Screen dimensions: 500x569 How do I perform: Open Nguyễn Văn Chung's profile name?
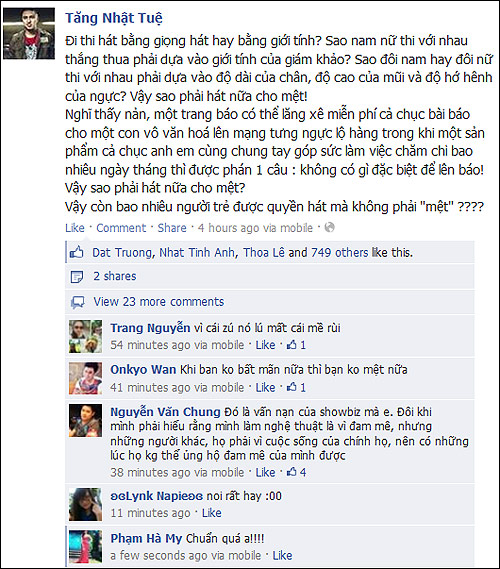165,412
